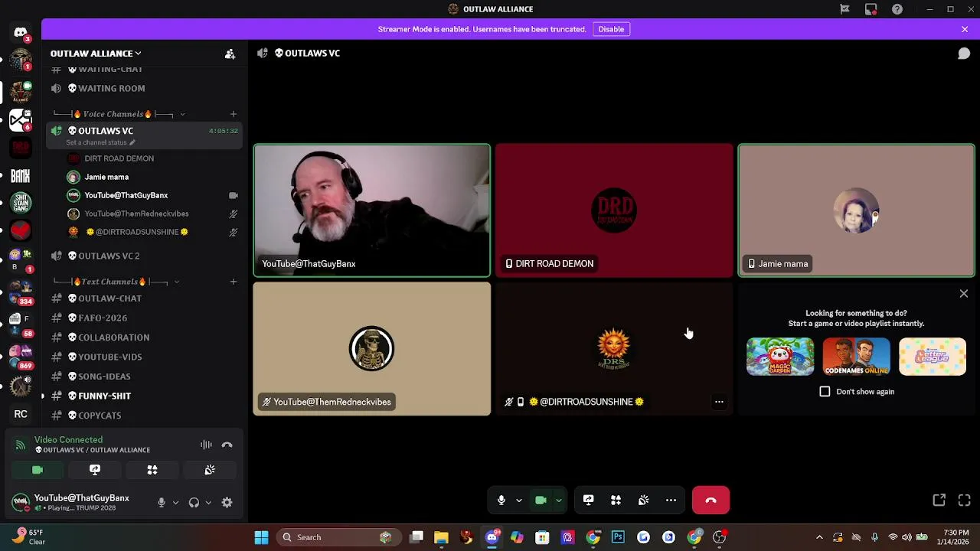Join the OUTLAWS VC 2 voice channel
This screenshot has height=551, width=980.
point(145,256)
